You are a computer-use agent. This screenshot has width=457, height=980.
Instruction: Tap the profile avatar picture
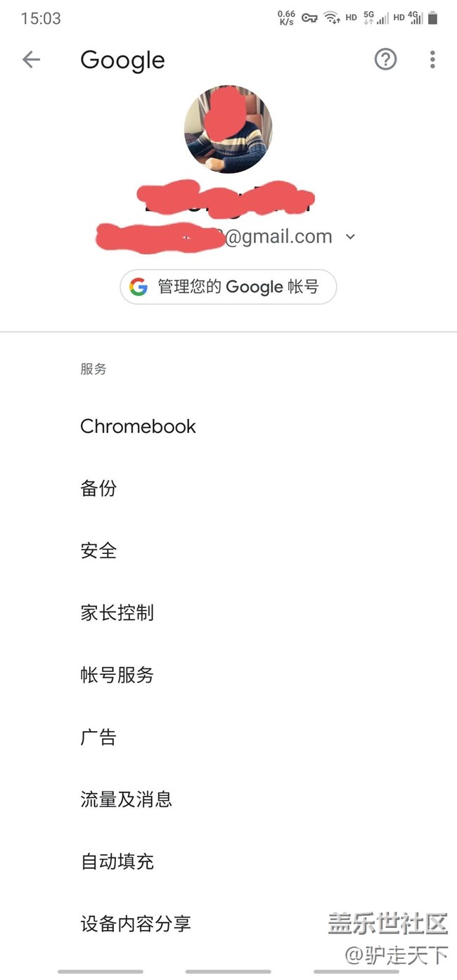[228, 129]
